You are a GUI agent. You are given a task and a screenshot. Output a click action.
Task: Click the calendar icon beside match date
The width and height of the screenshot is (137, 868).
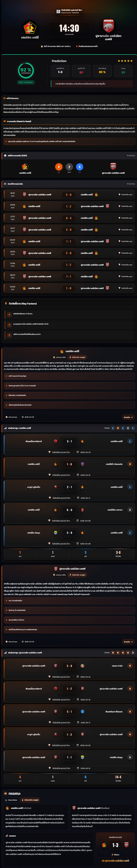(x=41, y=46)
